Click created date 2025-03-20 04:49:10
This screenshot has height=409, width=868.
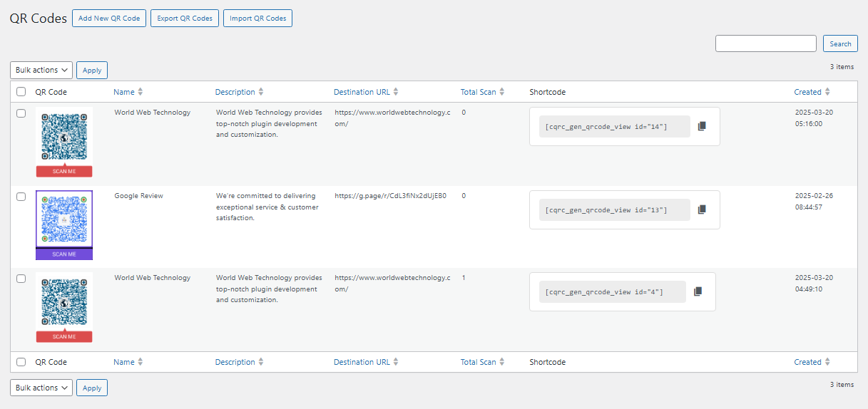[x=814, y=283]
